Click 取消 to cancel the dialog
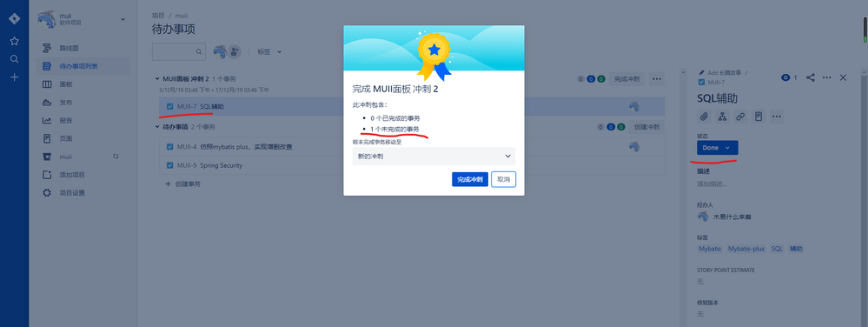 click(504, 179)
